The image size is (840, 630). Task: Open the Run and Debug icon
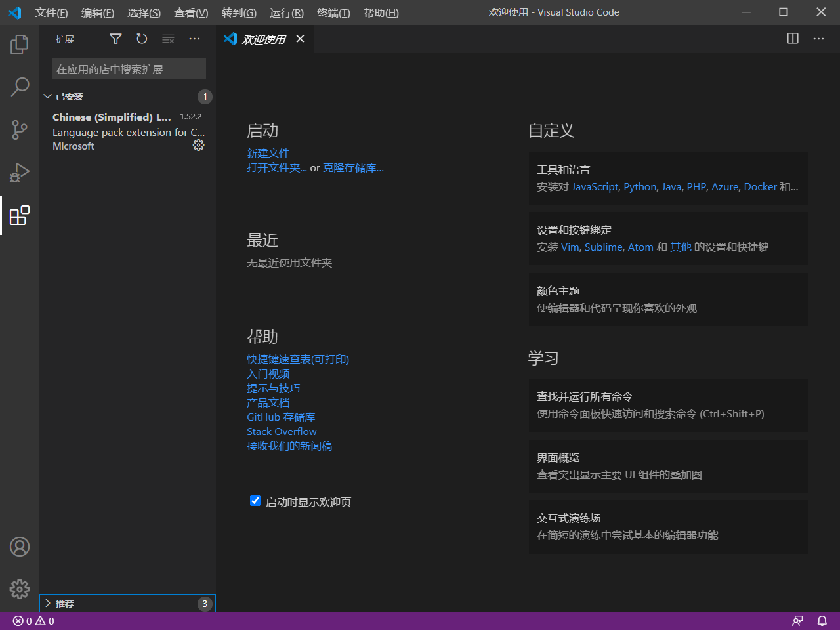coord(19,172)
